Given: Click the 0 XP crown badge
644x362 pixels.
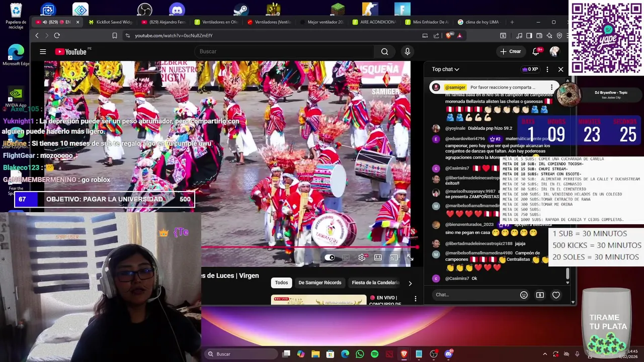Looking at the screenshot, I should pyautogui.click(x=530, y=69).
